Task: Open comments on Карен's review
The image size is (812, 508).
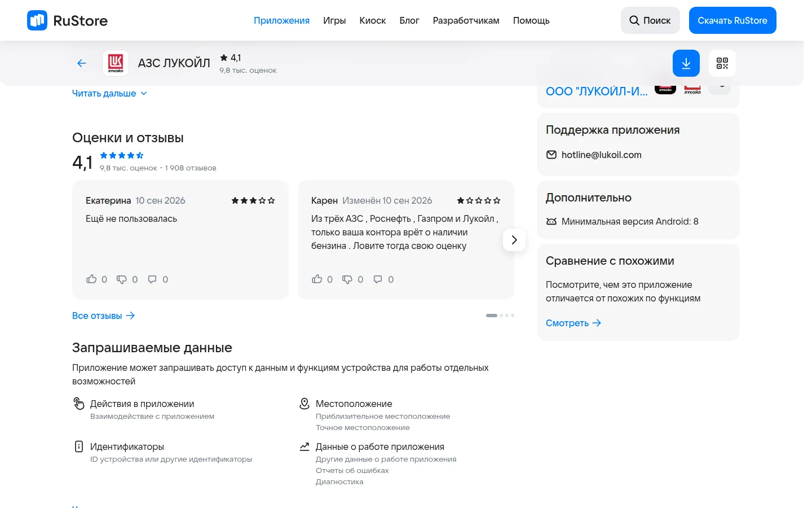Action: click(378, 279)
